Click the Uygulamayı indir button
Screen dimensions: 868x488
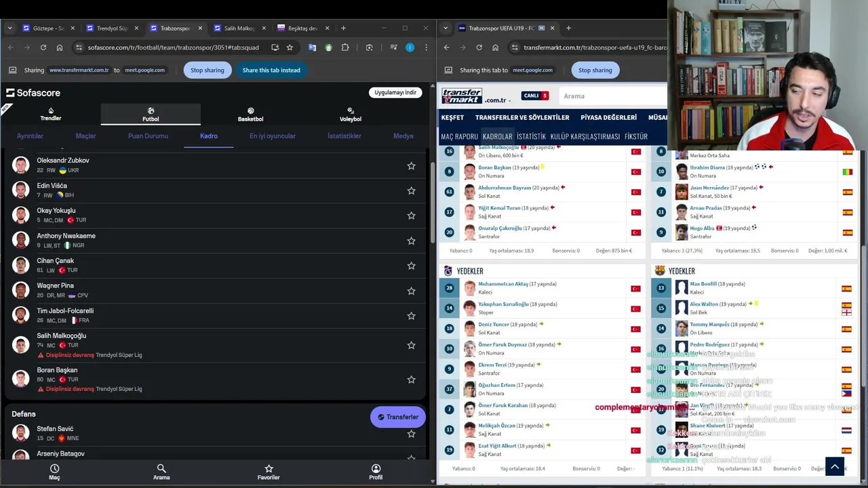395,93
